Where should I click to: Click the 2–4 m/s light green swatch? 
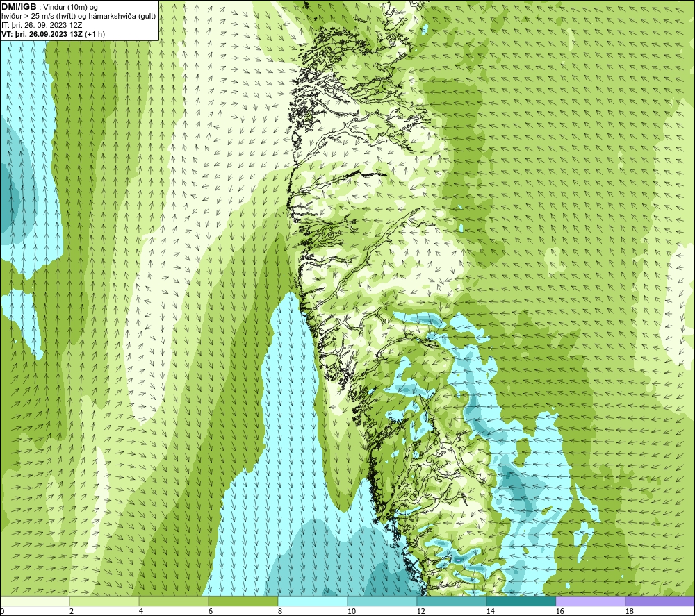tap(104, 601)
